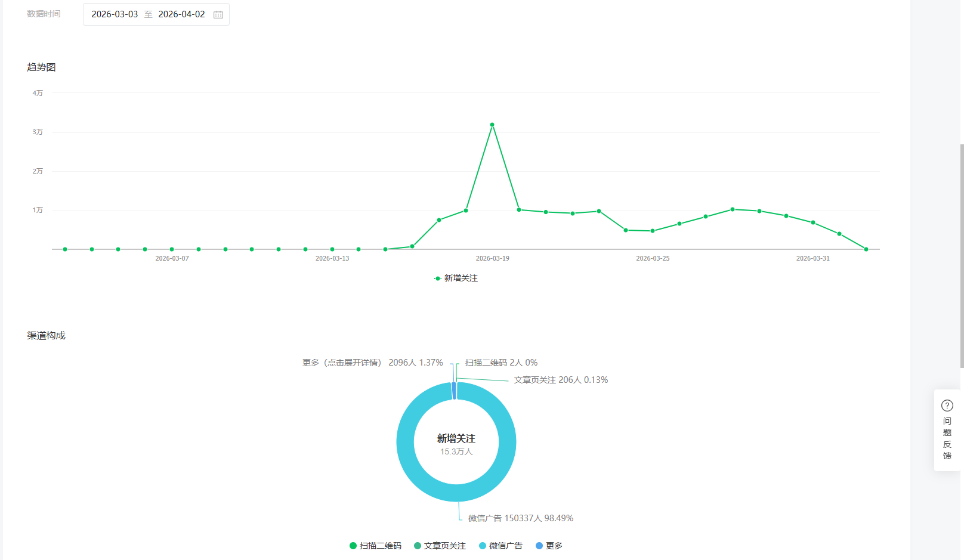Click the cyan 微信广告 donut segment
This screenshot has height=560, width=964.
pos(456,493)
